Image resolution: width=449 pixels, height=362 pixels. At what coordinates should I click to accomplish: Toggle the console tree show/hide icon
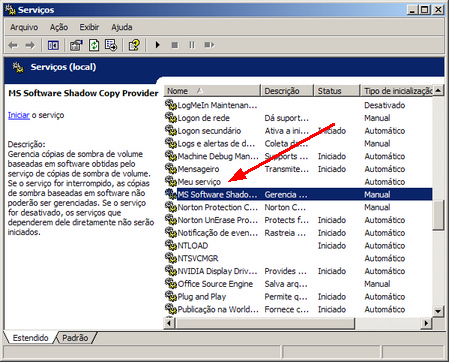[53, 45]
